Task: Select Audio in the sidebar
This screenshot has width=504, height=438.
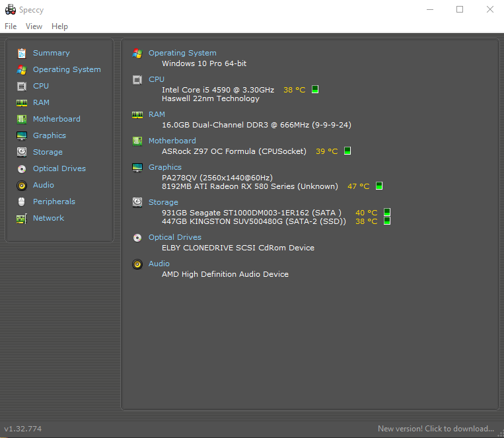Action: point(44,185)
